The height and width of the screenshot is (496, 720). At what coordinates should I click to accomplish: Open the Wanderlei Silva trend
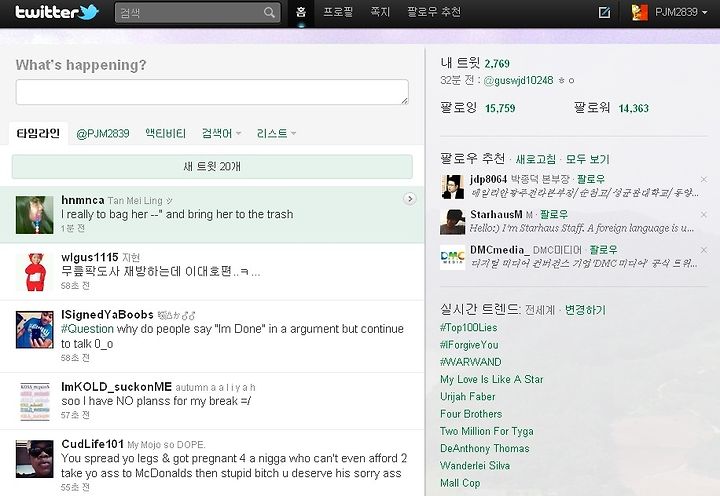coord(475,466)
